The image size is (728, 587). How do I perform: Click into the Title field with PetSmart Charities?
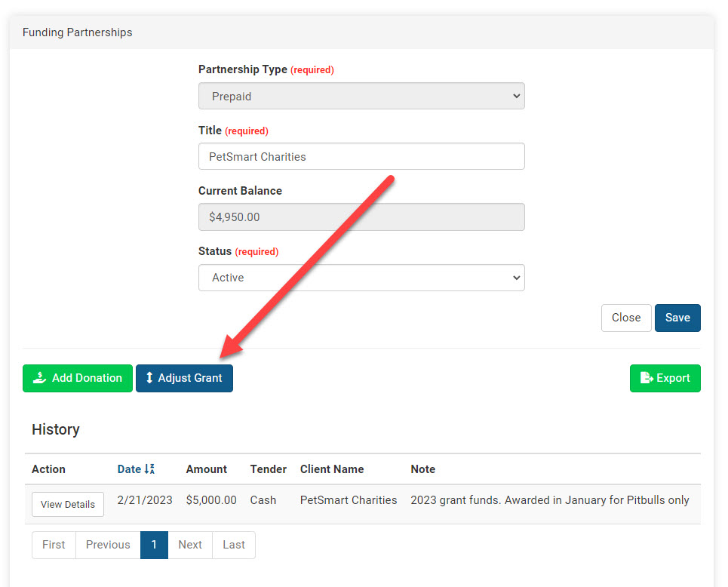[x=361, y=157]
